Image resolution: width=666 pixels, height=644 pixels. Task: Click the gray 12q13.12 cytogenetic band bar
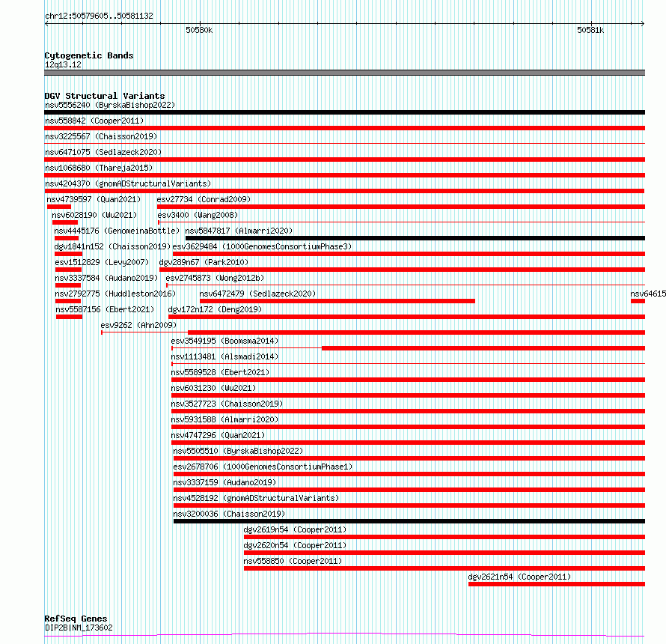(x=344, y=73)
